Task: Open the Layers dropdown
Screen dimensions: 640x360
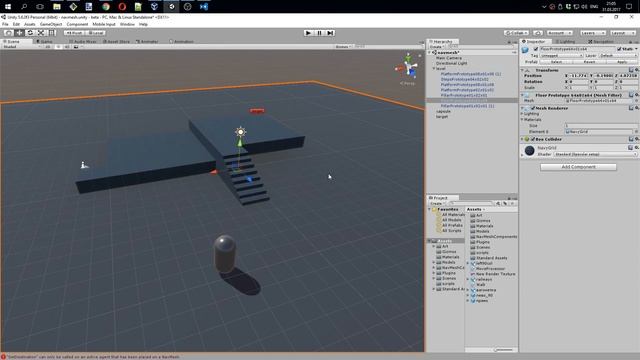Action: [592, 33]
